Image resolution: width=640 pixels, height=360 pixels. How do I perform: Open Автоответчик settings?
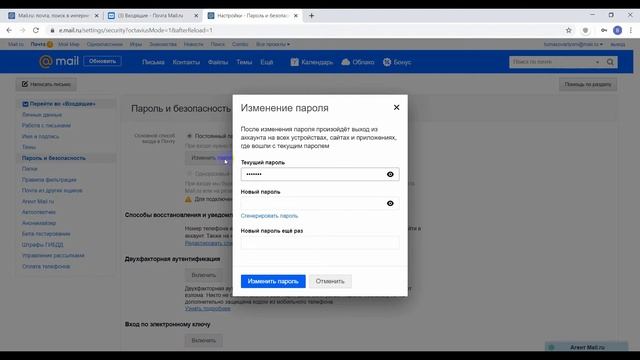pos(39,212)
